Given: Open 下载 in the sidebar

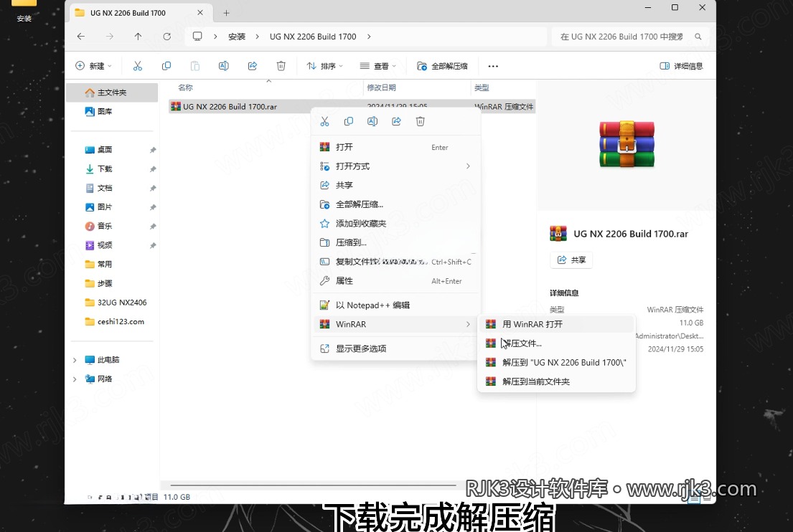Looking at the screenshot, I should coord(112,168).
